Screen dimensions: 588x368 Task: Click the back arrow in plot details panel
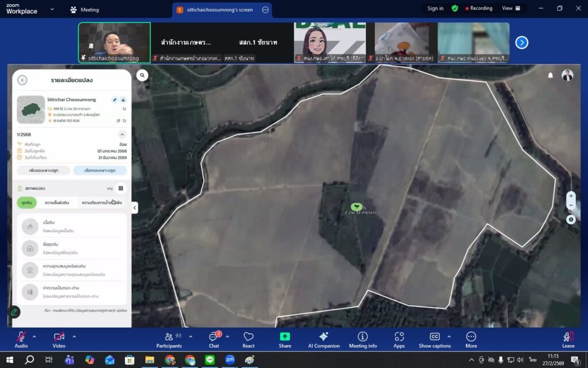coord(22,80)
